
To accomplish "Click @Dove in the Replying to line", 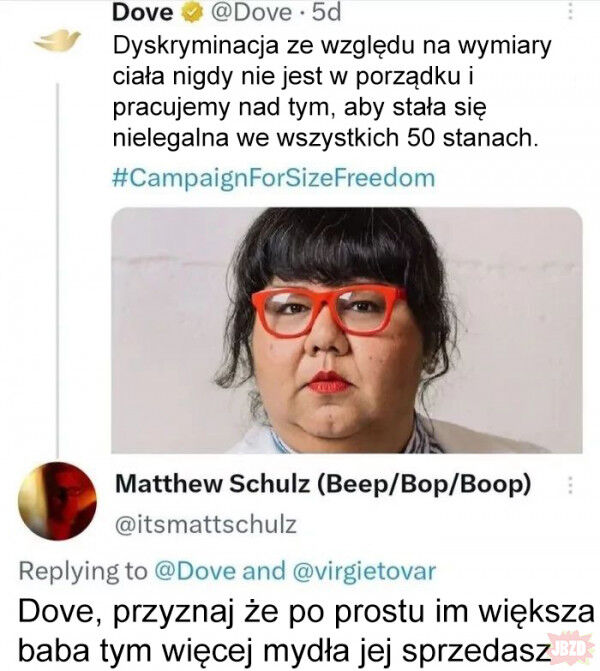I will click(195, 571).
